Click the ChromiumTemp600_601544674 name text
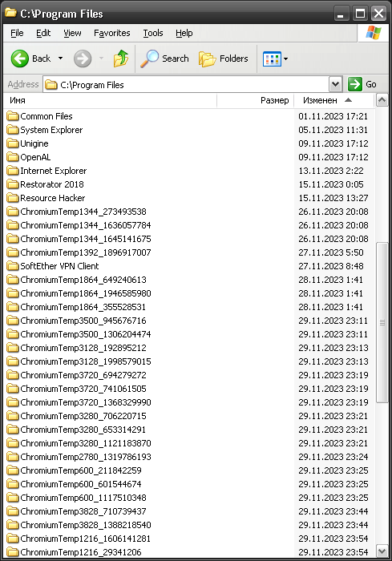The width and height of the screenshot is (392, 561). (81, 484)
